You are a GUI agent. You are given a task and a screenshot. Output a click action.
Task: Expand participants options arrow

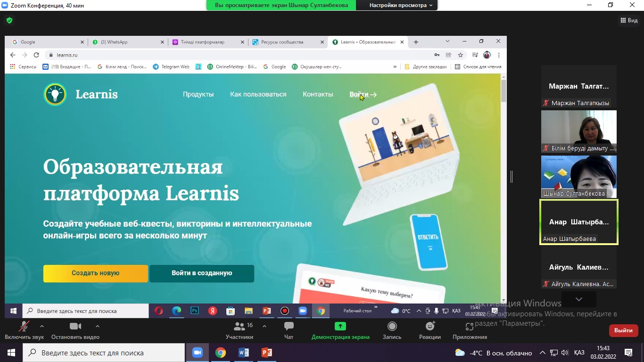point(264,326)
